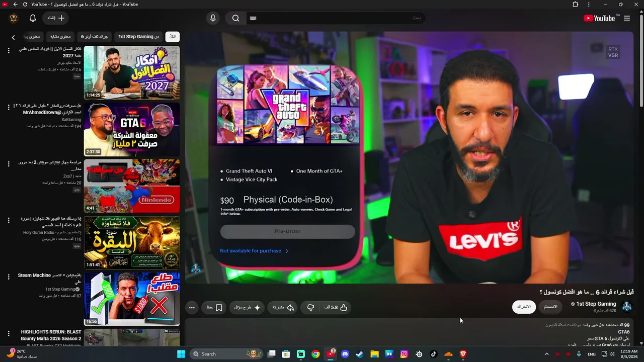Open the SalGaming channel name
Image resolution: width=644 pixels, height=362 pixels.
click(x=71, y=120)
